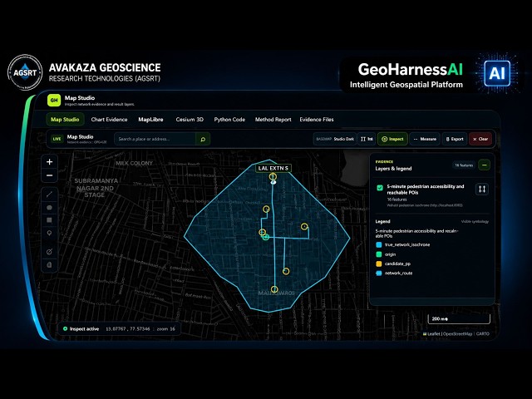Collapse the Layers & legend panel

click(484, 165)
